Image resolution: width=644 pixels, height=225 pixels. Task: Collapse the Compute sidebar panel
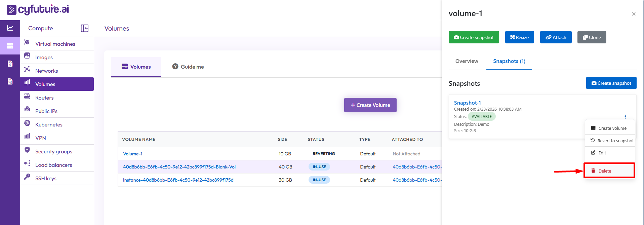point(85,28)
